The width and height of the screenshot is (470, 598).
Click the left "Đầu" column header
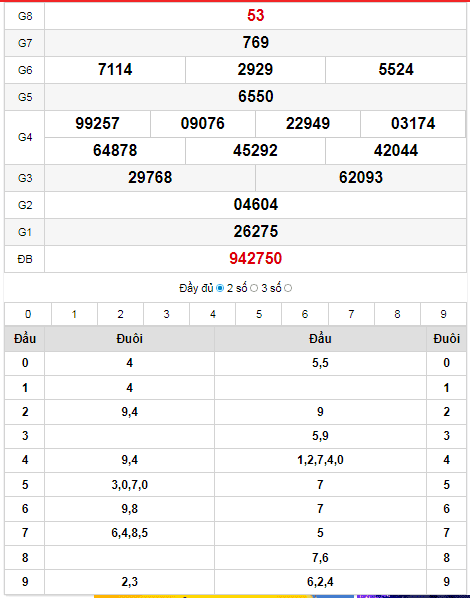click(x=25, y=339)
